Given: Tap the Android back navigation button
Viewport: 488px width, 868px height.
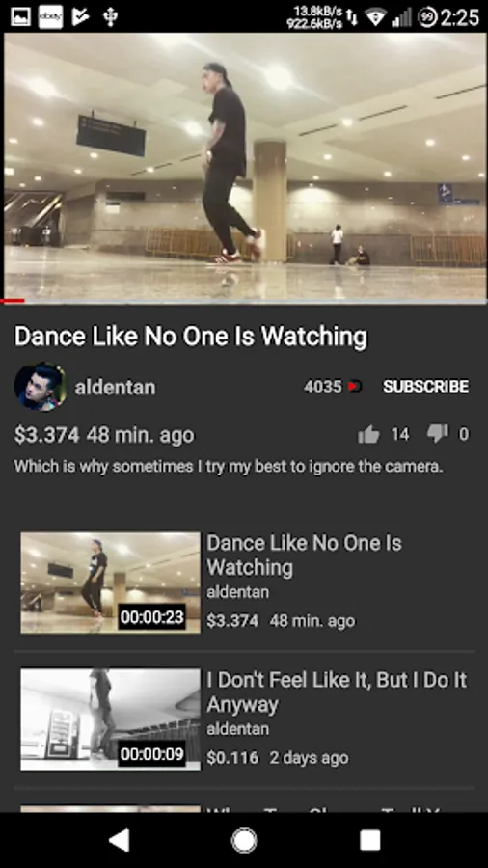Looking at the screenshot, I should [119, 840].
